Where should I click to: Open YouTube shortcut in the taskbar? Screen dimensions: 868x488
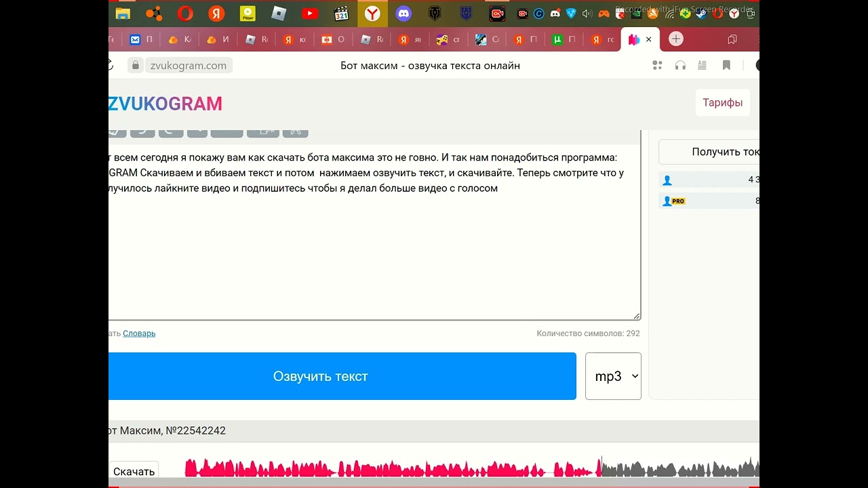pos(310,13)
